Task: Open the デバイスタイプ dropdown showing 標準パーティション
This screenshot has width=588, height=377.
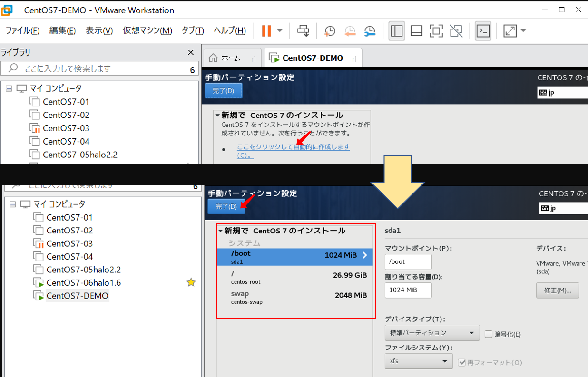Action: click(x=432, y=332)
